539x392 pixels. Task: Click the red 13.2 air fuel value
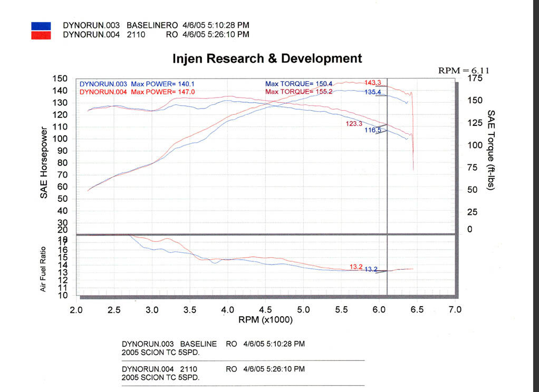[x=356, y=267]
